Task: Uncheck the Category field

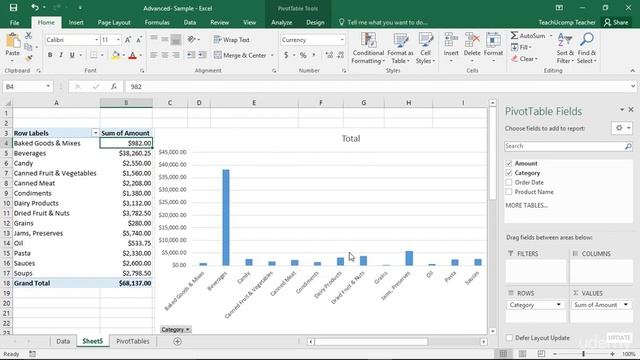Action: (509, 173)
